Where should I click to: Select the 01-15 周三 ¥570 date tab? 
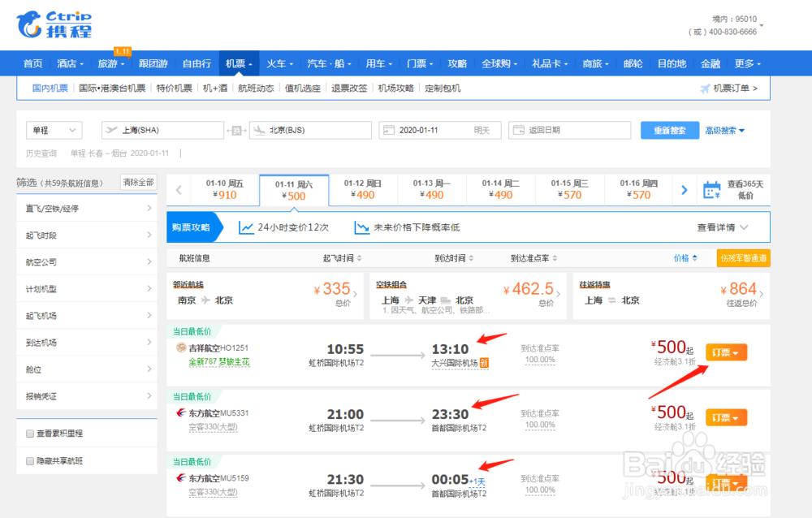coord(569,190)
